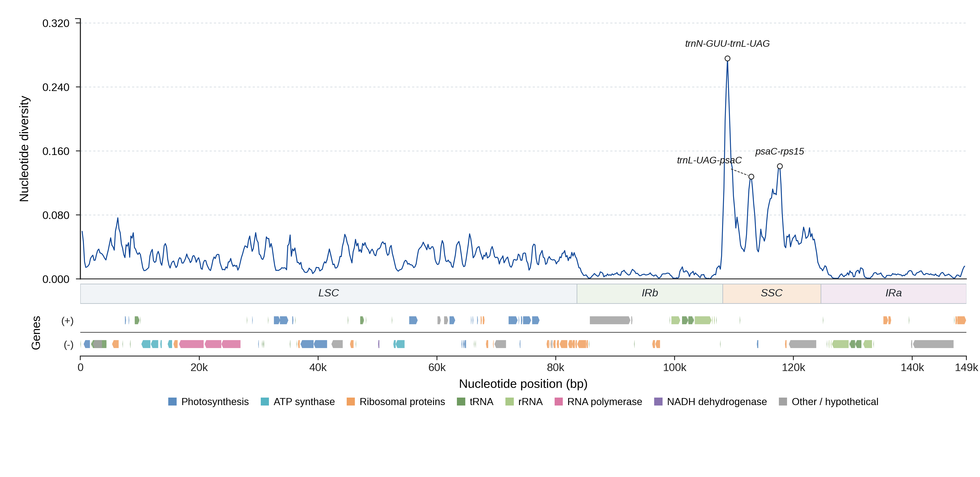This screenshot has height=477, width=980.
Task: Select the rRNA legend color swatch
Action: [x=510, y=402]
